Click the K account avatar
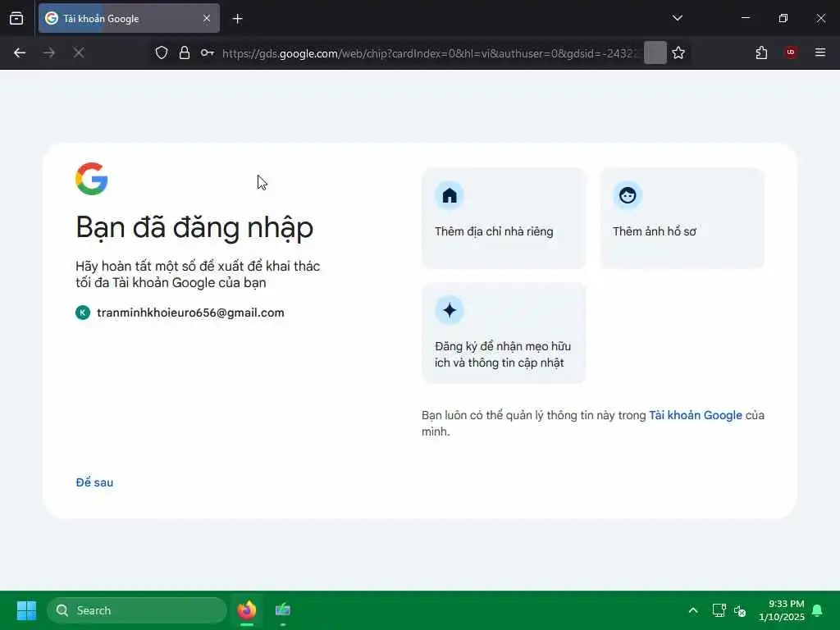Image resolution: width=840 pixels, height=630 pixels. (83, 313)
